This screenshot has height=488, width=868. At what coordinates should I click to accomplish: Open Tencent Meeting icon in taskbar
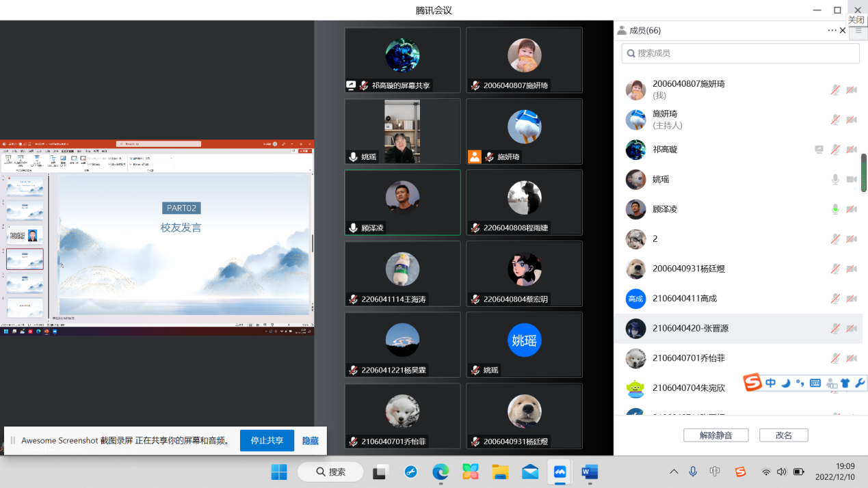pos(560,472)
